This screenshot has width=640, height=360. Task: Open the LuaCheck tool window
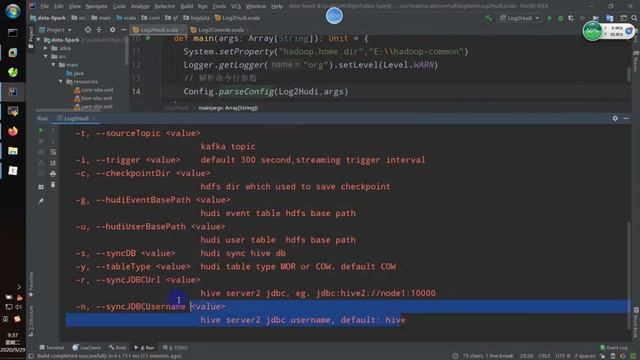[x=87, y=348]
